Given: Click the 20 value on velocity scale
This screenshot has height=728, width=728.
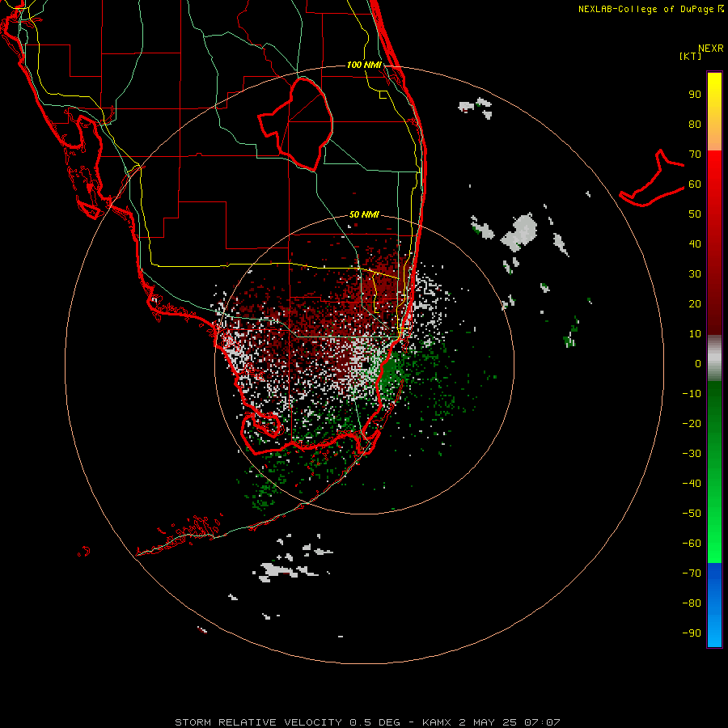Looking at the screenshot, I should tap(695, 303).
